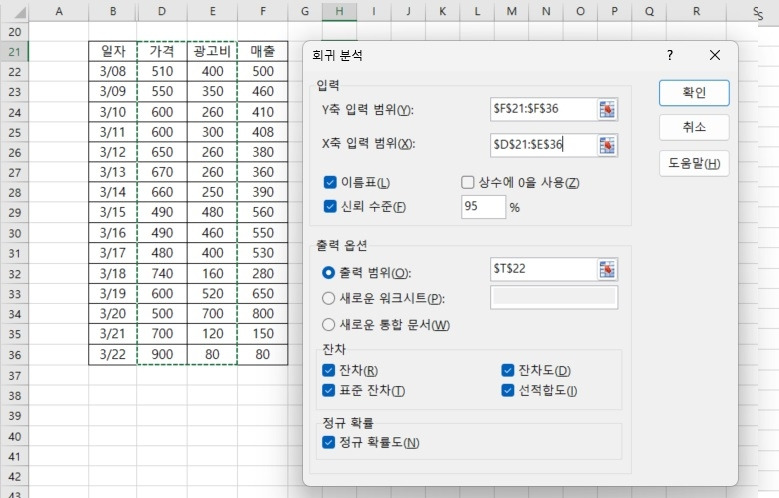Select row 29 header
Screen dimensions: 779x498
pos(14,213)
